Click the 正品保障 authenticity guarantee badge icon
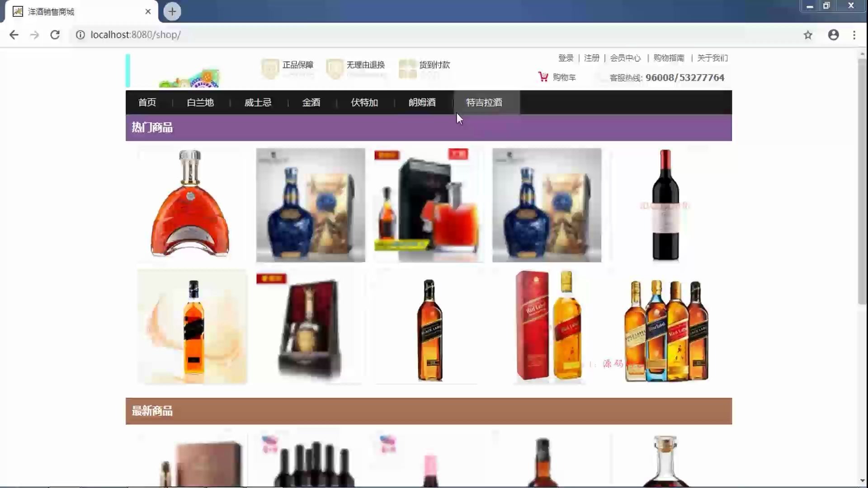 tap(270, 68)
